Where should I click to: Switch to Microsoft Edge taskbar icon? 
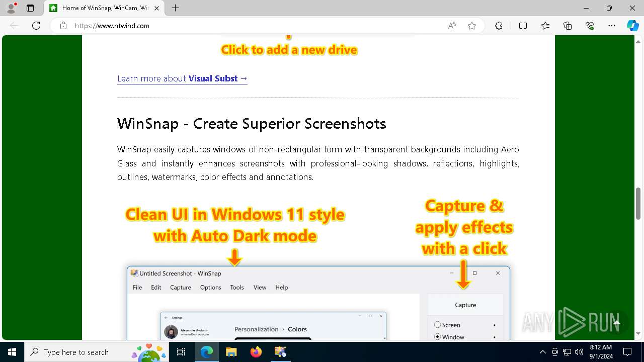[x=207, y=352]
